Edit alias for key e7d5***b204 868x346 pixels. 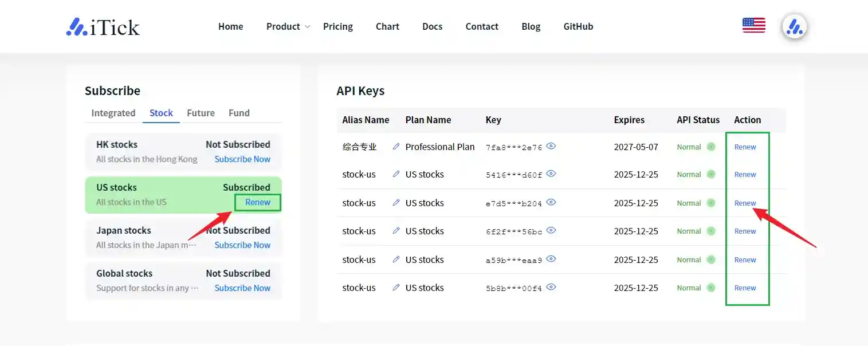[x=396, y=203]
